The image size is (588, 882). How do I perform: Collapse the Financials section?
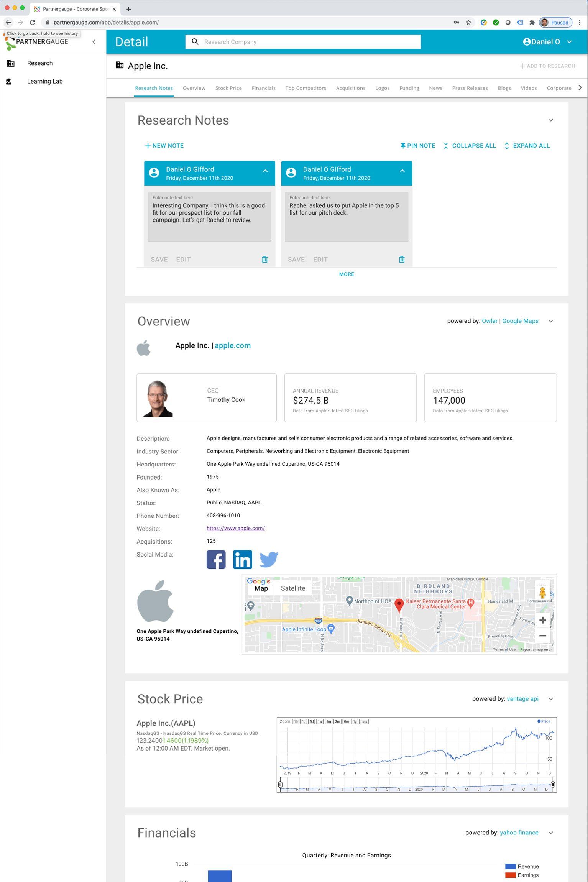coord(551,833)
